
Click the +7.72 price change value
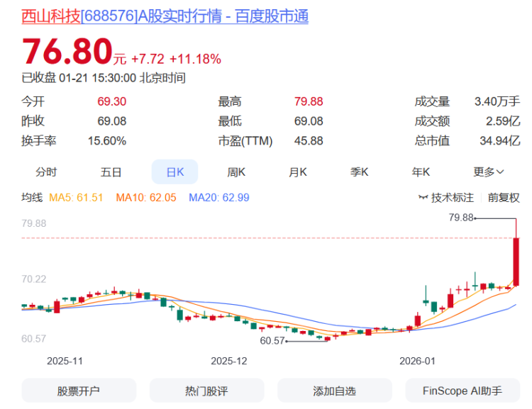pyautogui.click(x=148, y=59)
